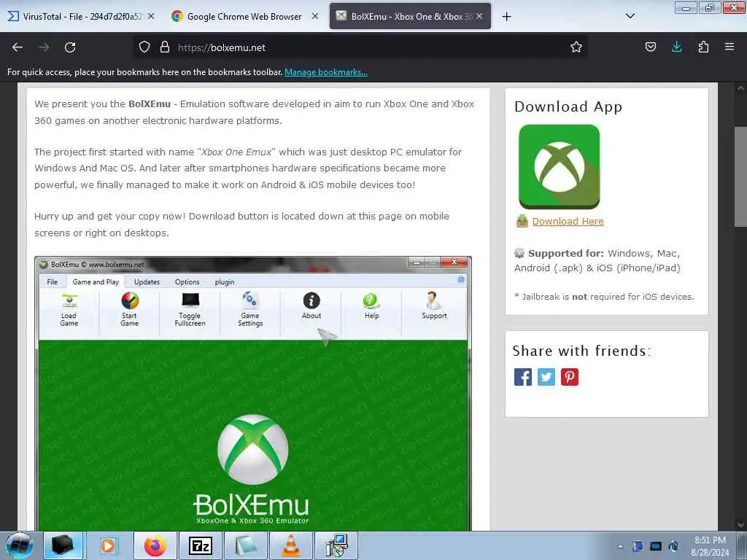
Task: Open the Extensions menu
Action: [x=703, y=47]
